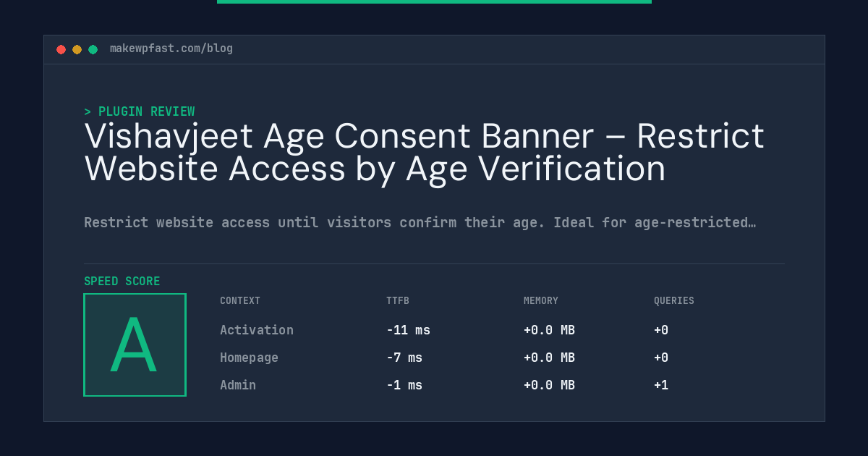
Task: Click the Homepage queries +0 value
Action: click(661, 358)
